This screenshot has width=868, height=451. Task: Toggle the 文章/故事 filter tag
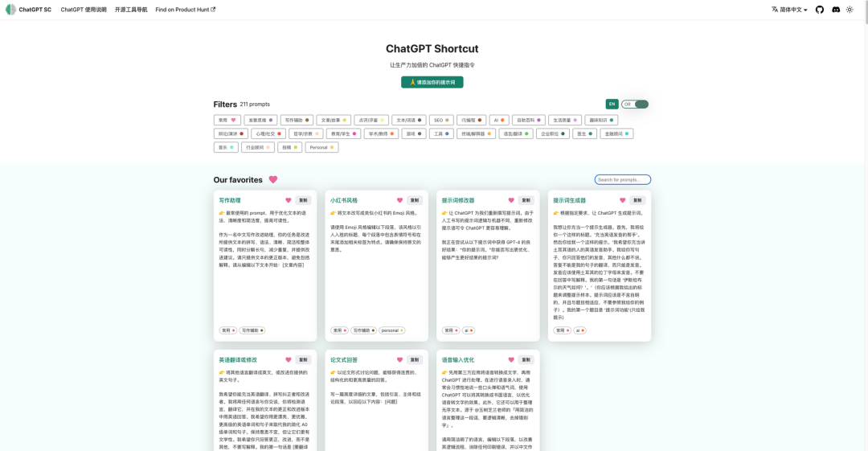[334, 120]
